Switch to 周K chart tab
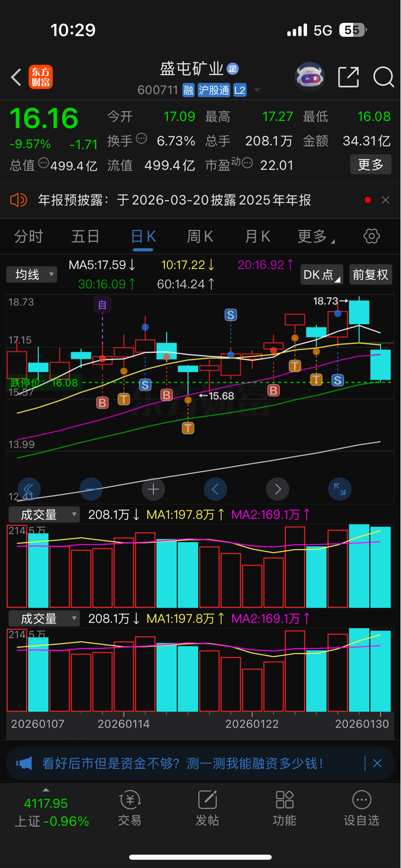Viewport: 401px width, 868px height. pos(200,237)
